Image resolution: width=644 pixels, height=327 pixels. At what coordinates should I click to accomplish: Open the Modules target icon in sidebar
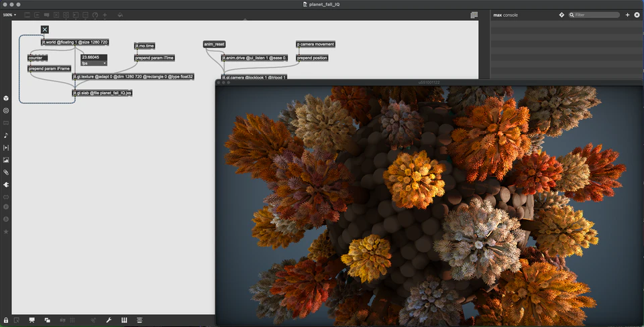(x=6, y=111)
